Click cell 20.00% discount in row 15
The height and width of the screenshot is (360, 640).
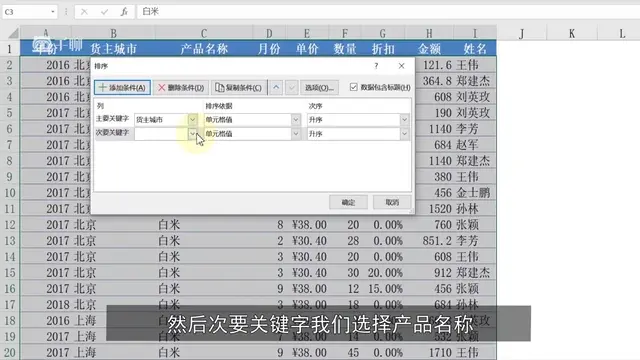[382, 273]
